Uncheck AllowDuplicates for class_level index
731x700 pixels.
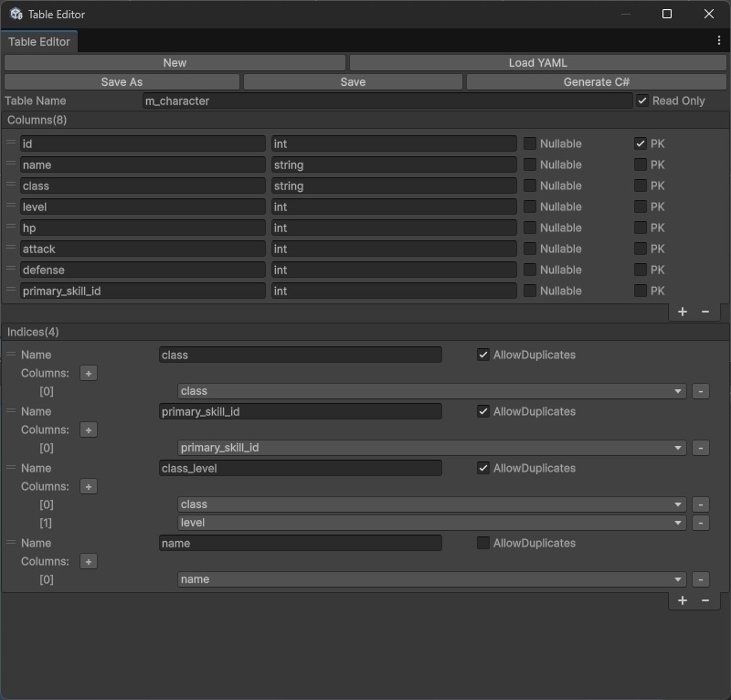click(x=483, y=468)
